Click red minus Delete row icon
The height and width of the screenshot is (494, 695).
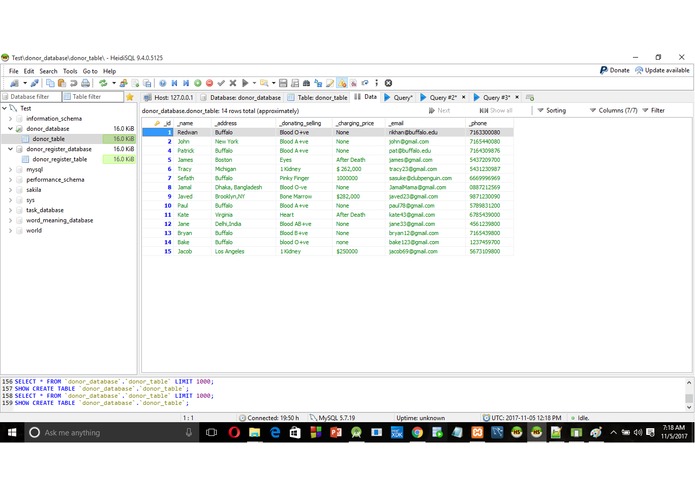point(209,83)
